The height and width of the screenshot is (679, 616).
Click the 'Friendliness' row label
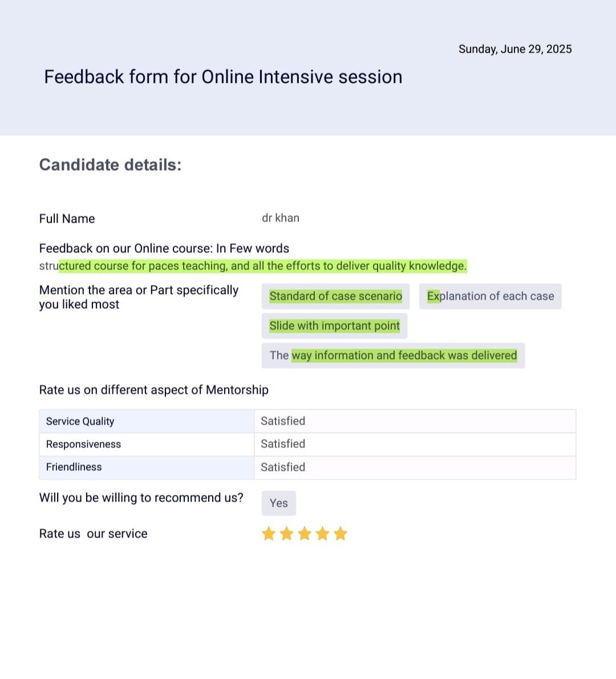pos(74,467)
